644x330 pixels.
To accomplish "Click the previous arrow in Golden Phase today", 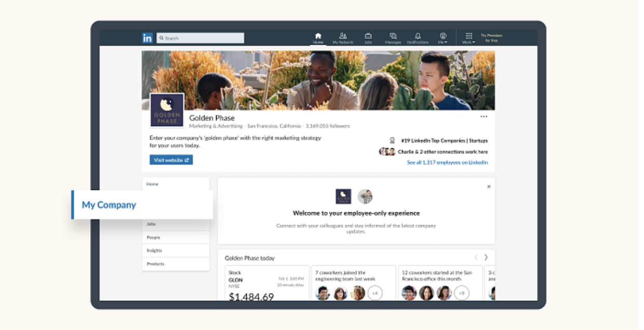I will [476, 257].
